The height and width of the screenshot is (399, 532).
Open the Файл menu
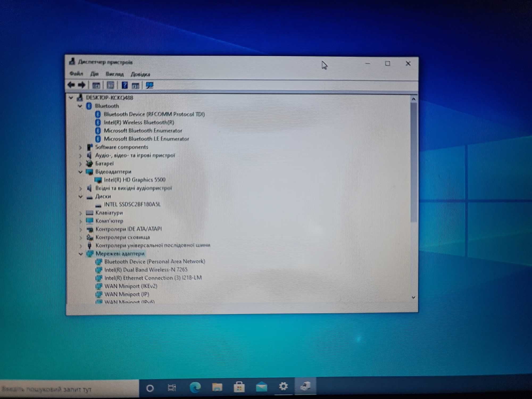(76, 74)
